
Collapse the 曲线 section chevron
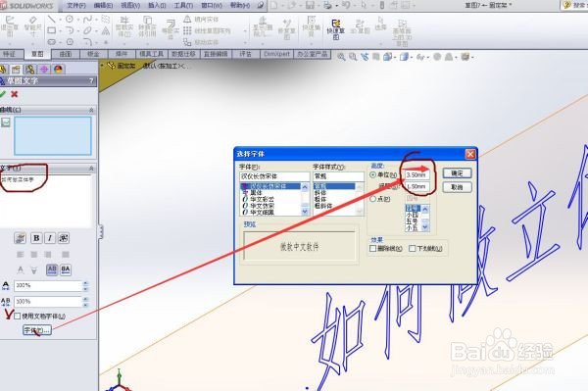tap(91, 110)
